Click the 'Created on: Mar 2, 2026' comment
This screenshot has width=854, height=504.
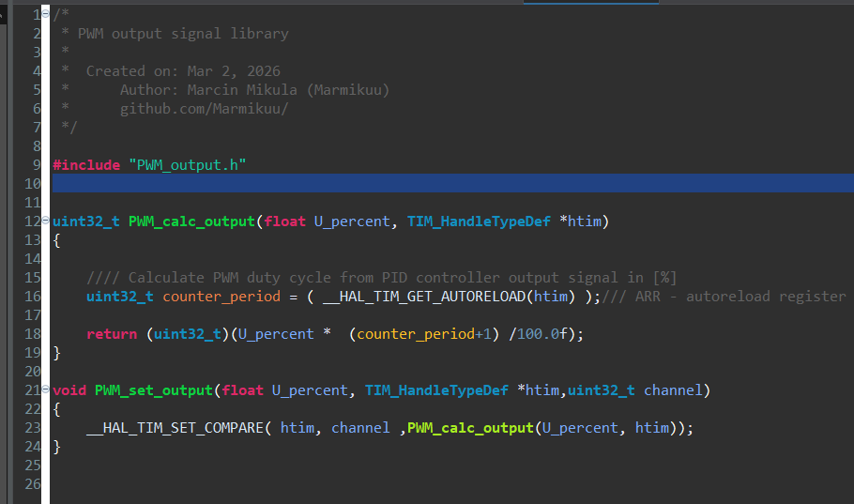[x=183, y=71]
